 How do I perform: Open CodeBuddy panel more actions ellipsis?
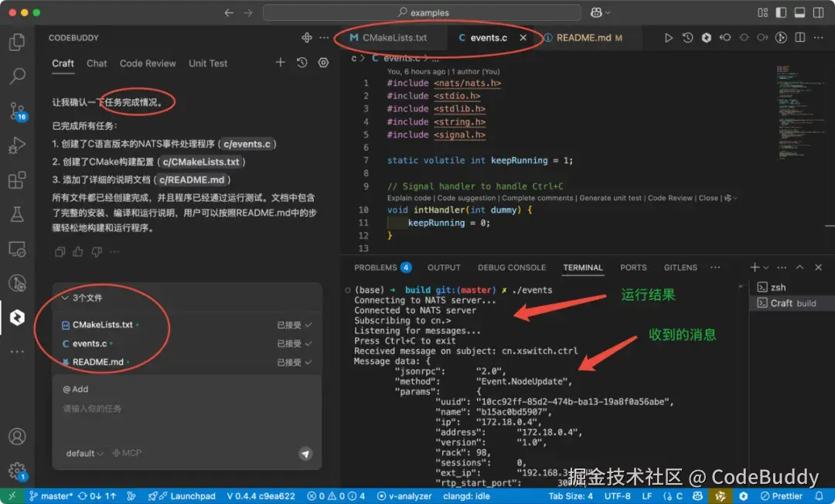point(324,38)
